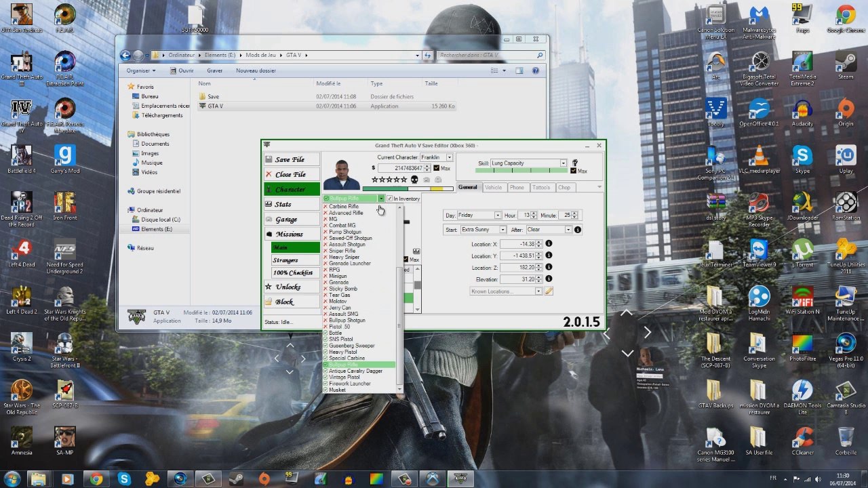Open the Start weather dropdown showing Extra Sunny
Screen dimensions: 868x488
tap(483, 230)
